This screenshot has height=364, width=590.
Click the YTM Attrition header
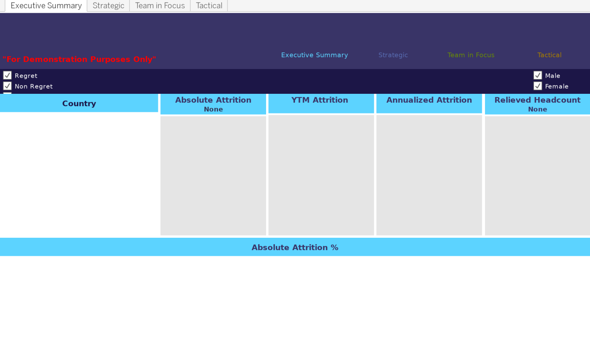(x=321, y=103)
